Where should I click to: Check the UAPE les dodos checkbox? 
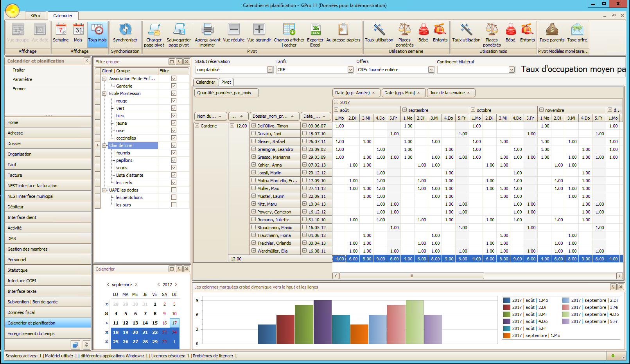[174, 190]
